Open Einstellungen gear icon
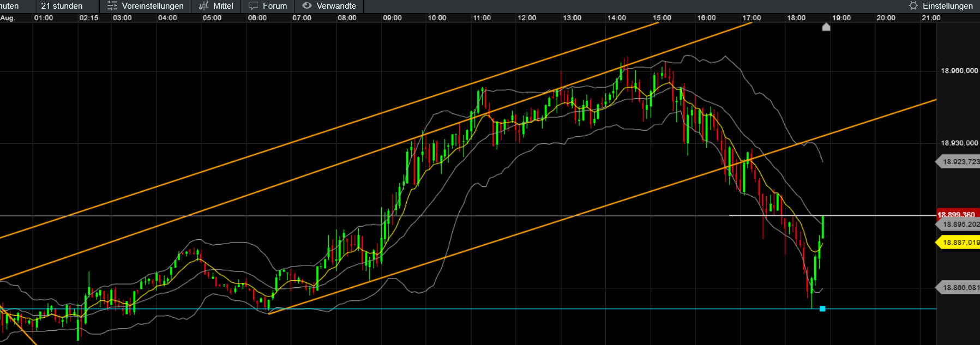980x345 pixels. tap(913, 5)
